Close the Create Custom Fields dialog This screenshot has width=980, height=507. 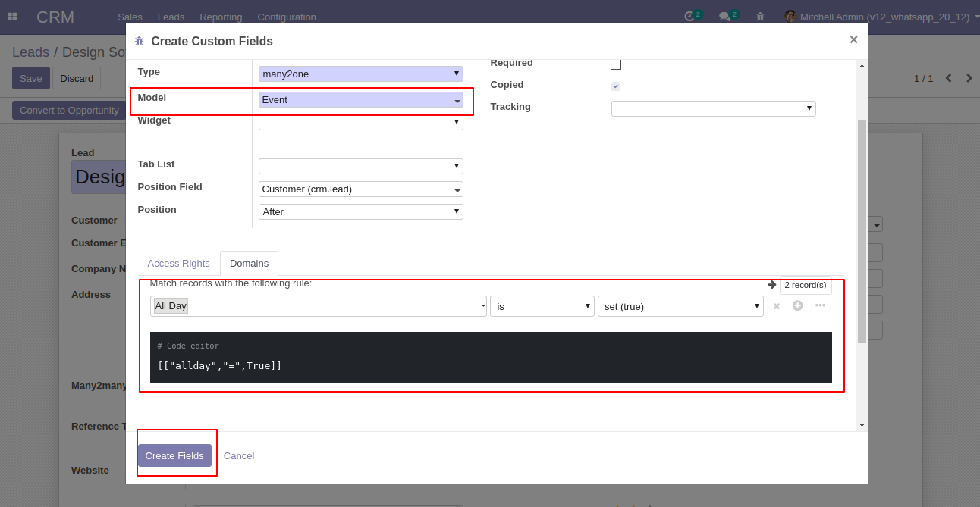(x=853, y=39)
